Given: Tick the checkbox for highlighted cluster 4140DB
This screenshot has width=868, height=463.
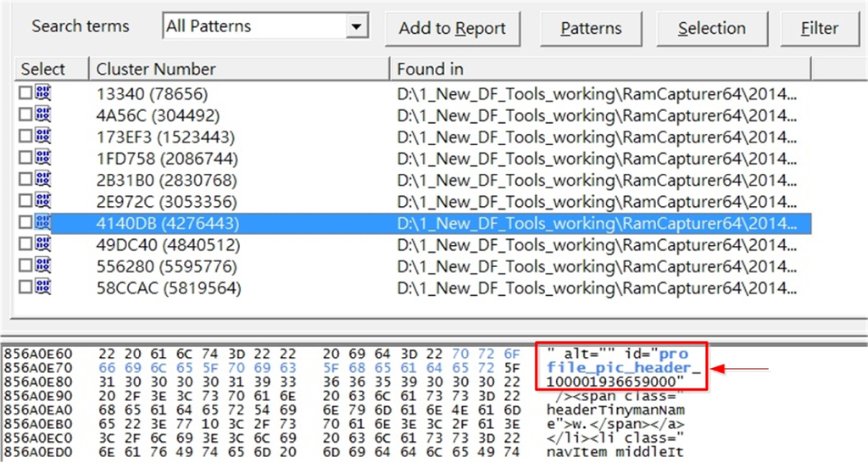Looking at the screenshot, I should (25, 223).
